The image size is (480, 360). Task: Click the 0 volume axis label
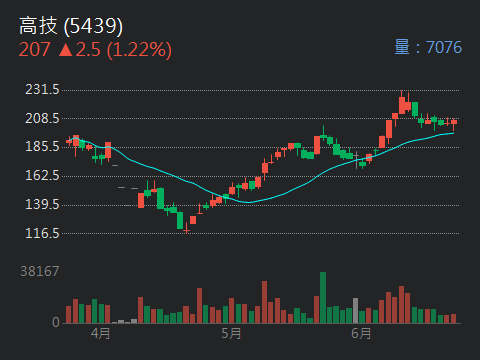56,322
